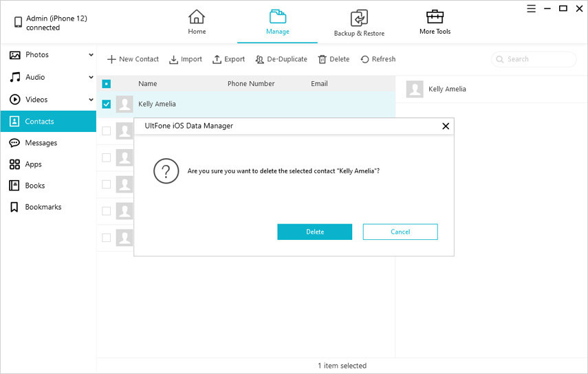Screen dimensions: 588x374
Task: Switch to the Manage tab
Action: click(x=277, y=22)
